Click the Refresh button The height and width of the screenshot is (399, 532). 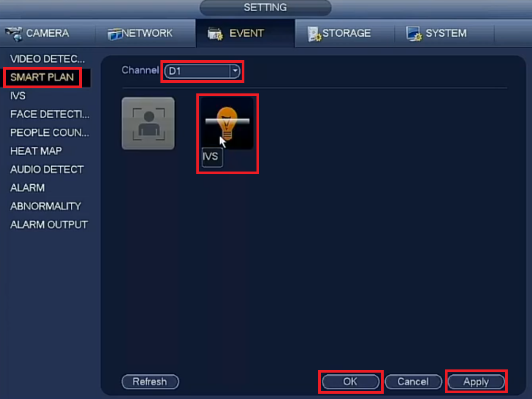[x=150, y=382]
